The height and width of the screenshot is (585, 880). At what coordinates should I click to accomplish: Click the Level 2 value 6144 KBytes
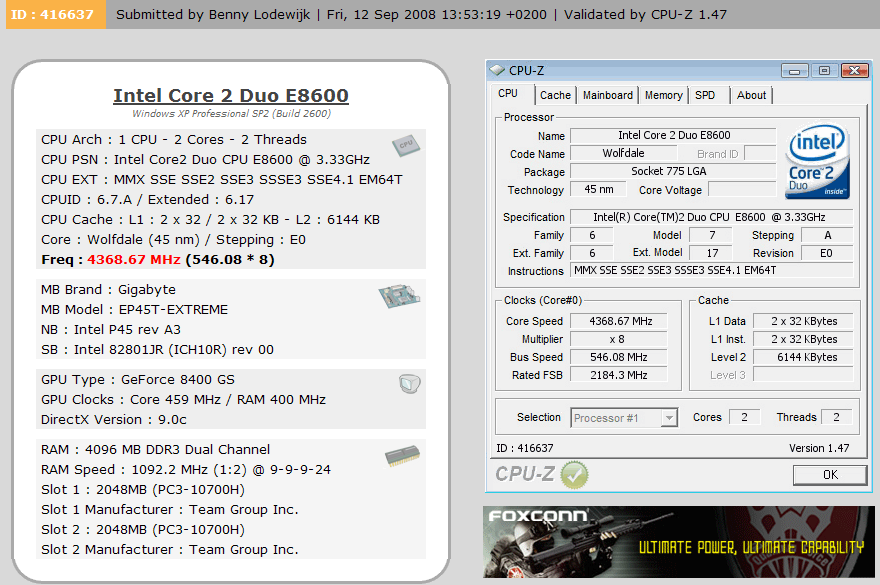(x=803, y=357)
